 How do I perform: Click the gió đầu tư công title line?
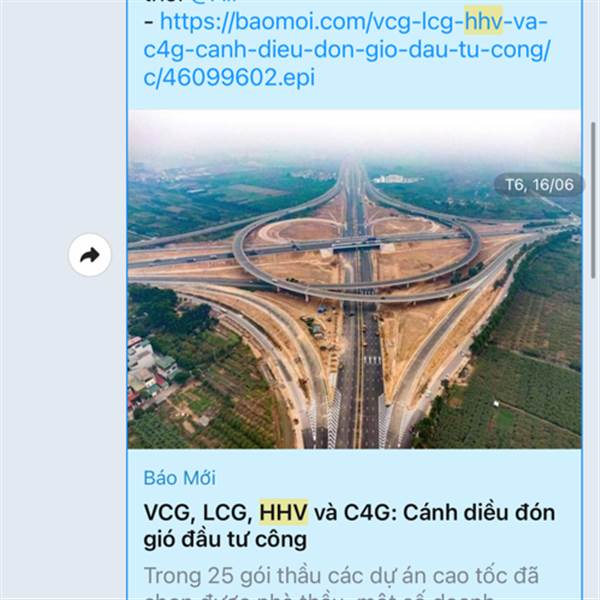tap(225, 539)
